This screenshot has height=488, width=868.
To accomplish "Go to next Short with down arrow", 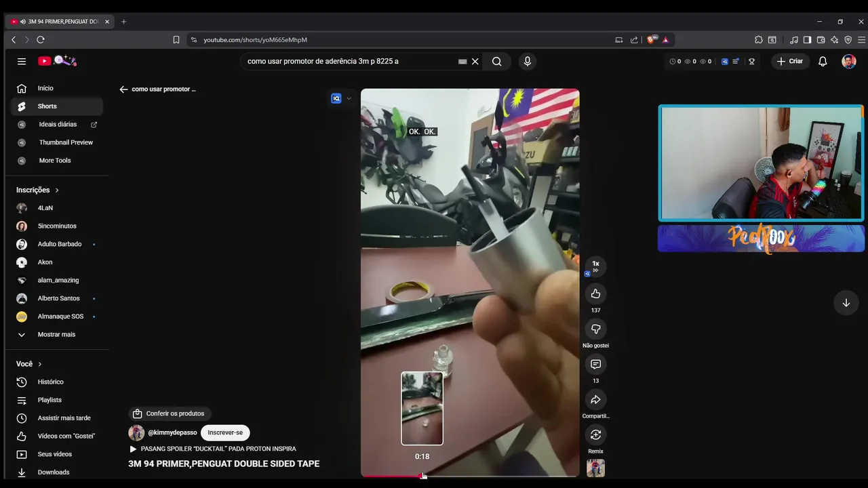I will pos(846,303).
